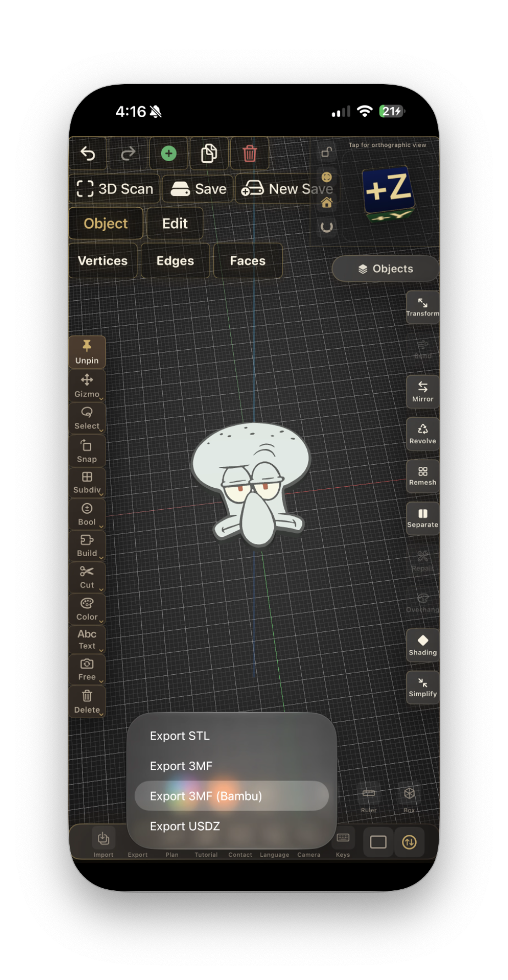Tap the Save button

[x=198, y=189]
